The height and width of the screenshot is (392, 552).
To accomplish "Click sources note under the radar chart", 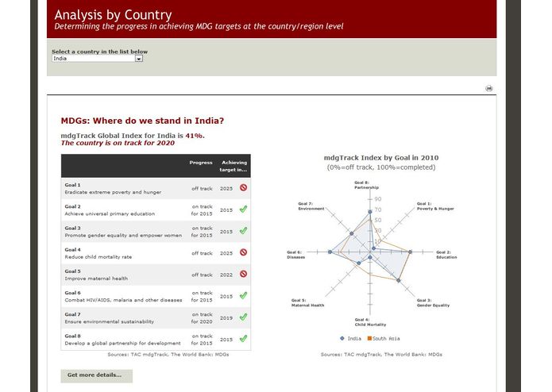I will pos(381,355).
